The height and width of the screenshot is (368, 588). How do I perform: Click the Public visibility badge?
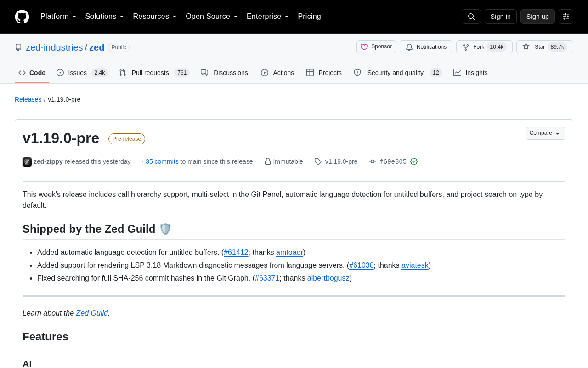(x=119, y=47)
